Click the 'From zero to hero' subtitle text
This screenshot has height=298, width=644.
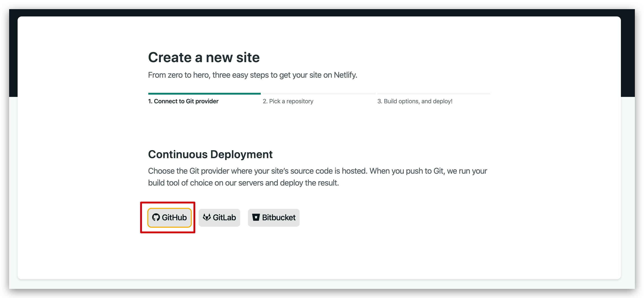tap(253, 75)
